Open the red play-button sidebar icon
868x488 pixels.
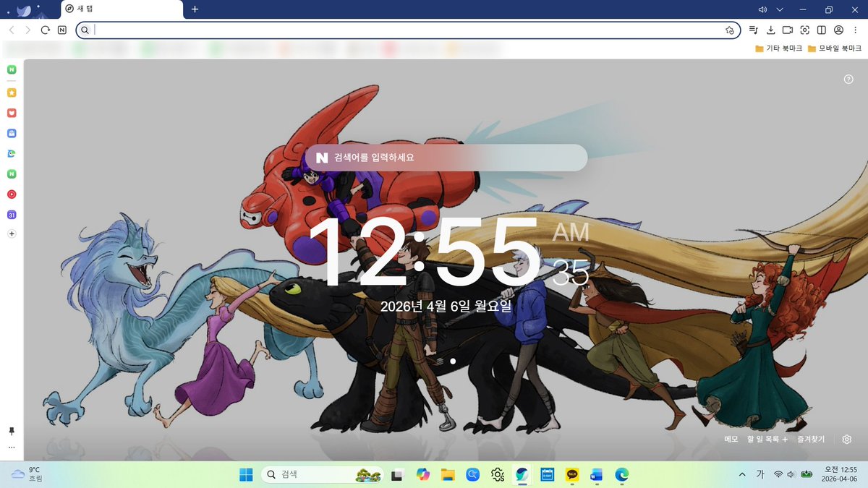12,194
